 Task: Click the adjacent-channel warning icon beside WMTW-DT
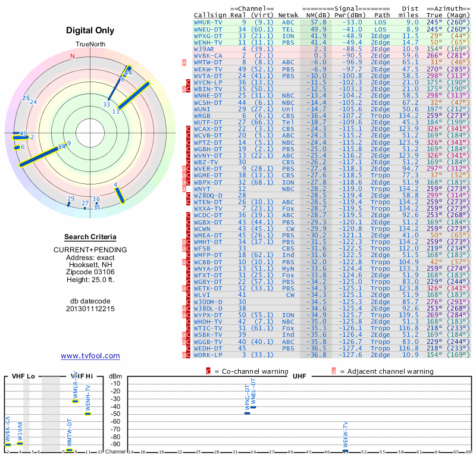tap(184, 62)
